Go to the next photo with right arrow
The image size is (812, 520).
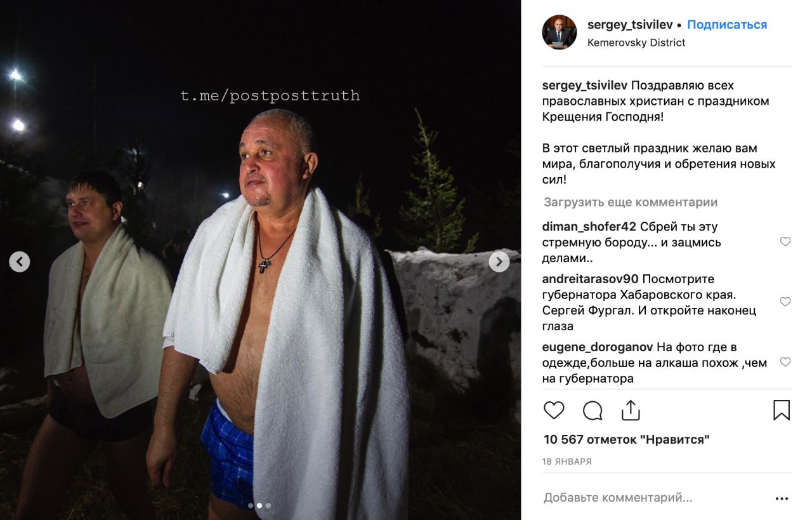click(499, 262)
